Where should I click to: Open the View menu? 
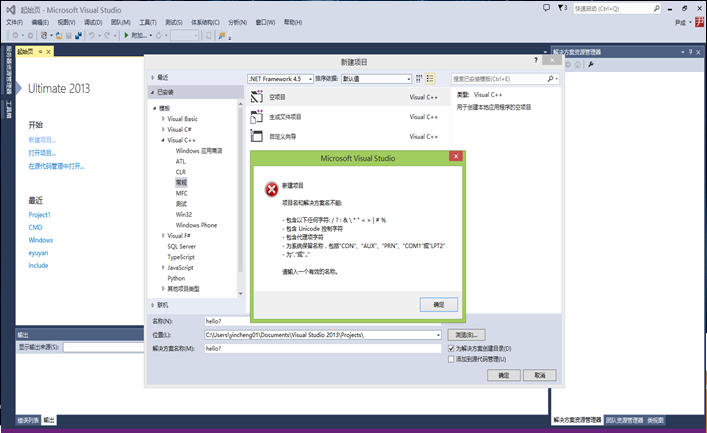point(66,22)
